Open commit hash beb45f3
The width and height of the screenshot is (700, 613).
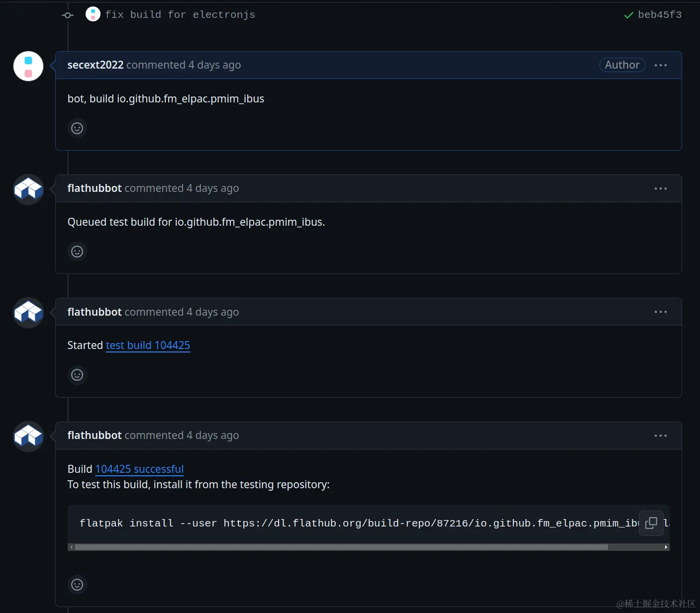660,15
